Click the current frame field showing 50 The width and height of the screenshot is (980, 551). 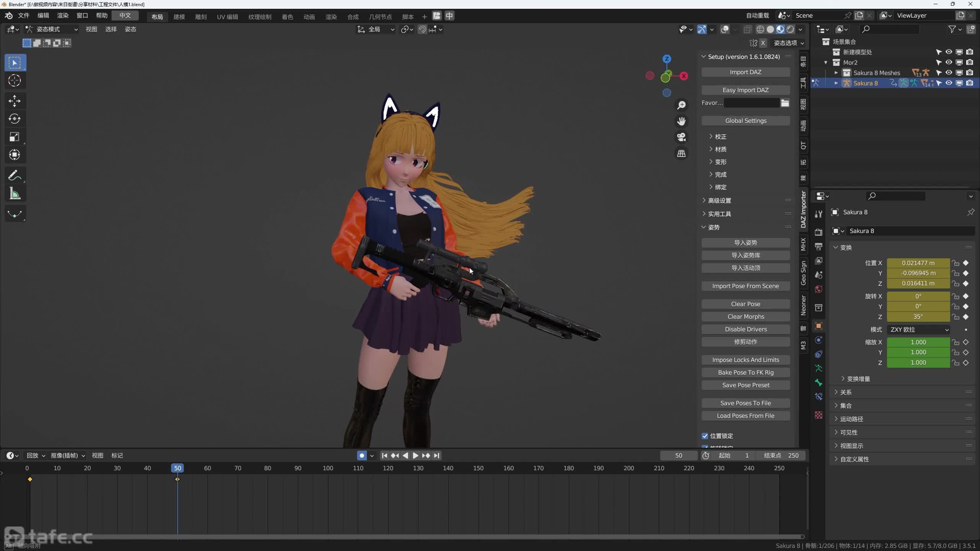point(679,455)
